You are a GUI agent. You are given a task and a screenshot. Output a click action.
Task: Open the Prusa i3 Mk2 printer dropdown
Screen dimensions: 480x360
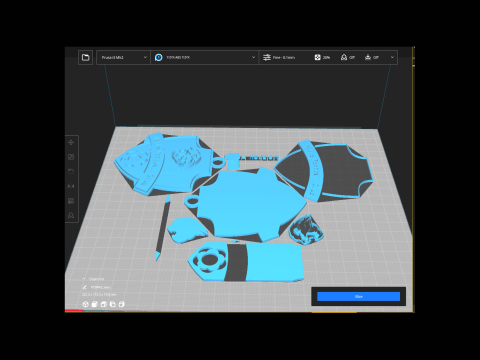[x=123, y=57]
